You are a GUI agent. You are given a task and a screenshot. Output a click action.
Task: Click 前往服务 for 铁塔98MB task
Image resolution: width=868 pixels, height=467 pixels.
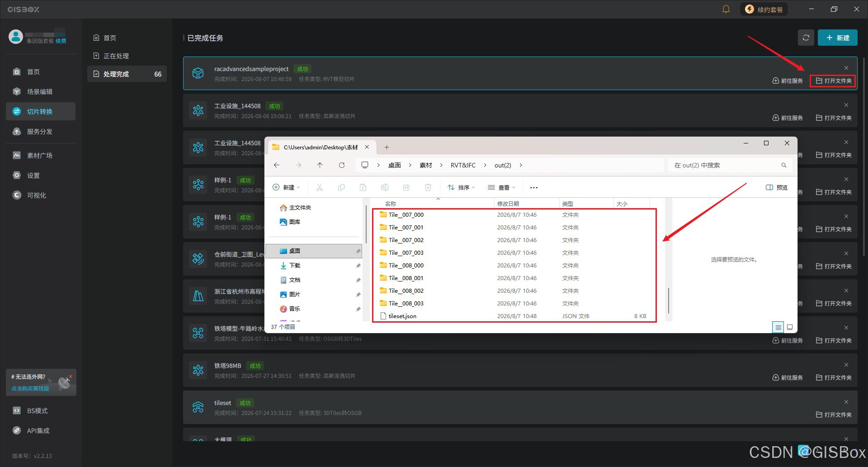pos(788,378)
